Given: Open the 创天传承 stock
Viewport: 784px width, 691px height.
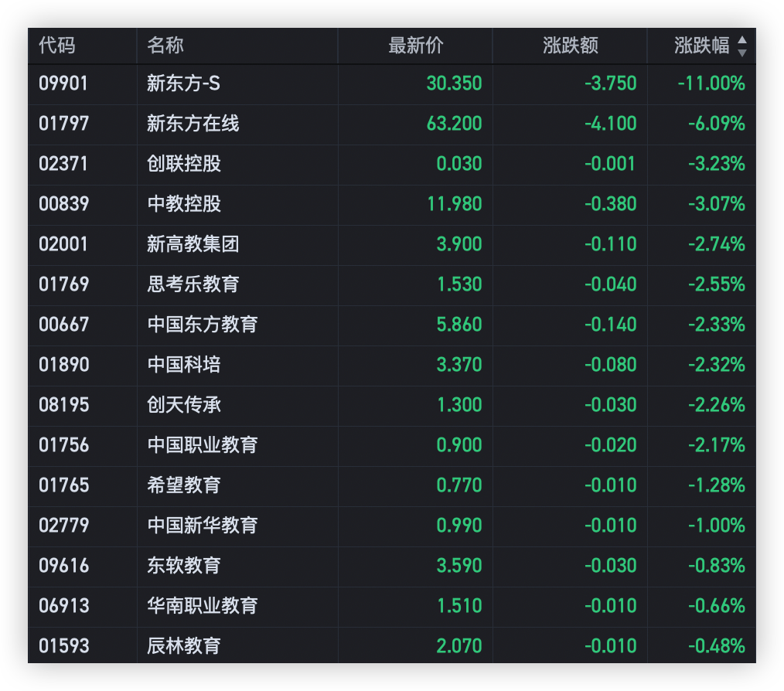Looking at the screenshot, I should pos(184,405).
